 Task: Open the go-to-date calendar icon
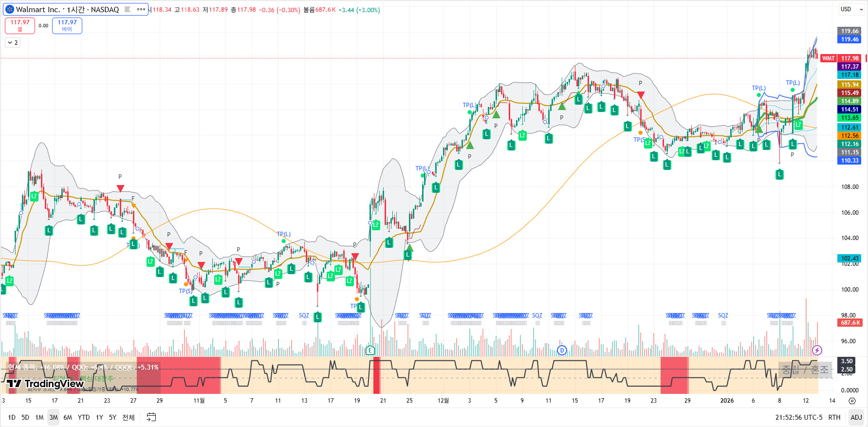[151, 417]
